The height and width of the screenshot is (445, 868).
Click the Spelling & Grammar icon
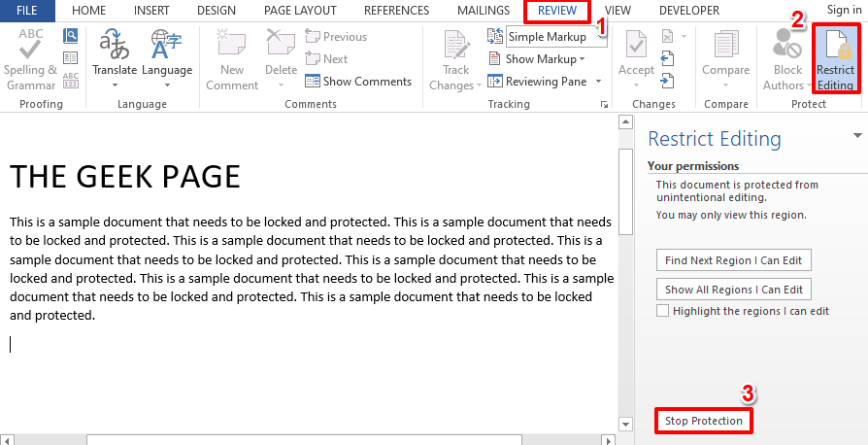click(30, 58)
